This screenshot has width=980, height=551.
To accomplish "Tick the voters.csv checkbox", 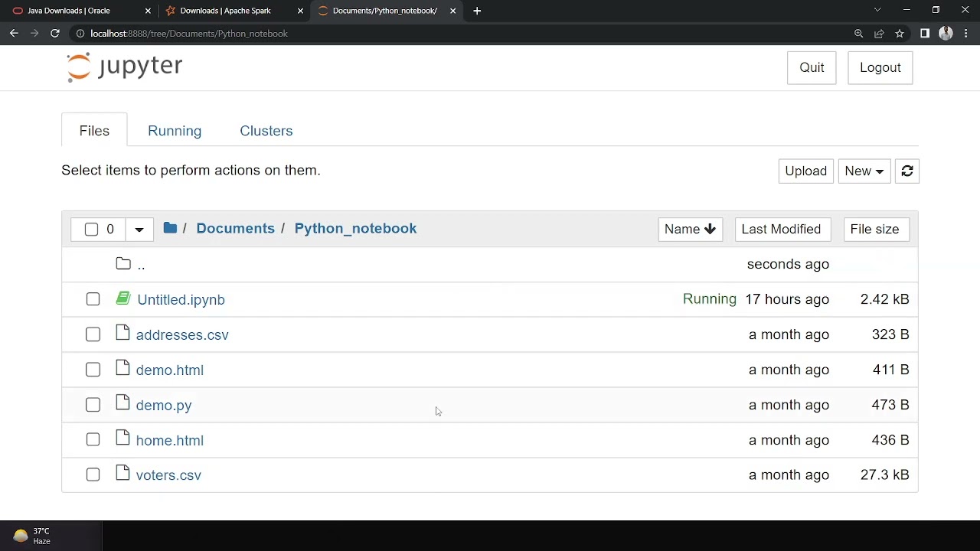I will coord(93,475).
